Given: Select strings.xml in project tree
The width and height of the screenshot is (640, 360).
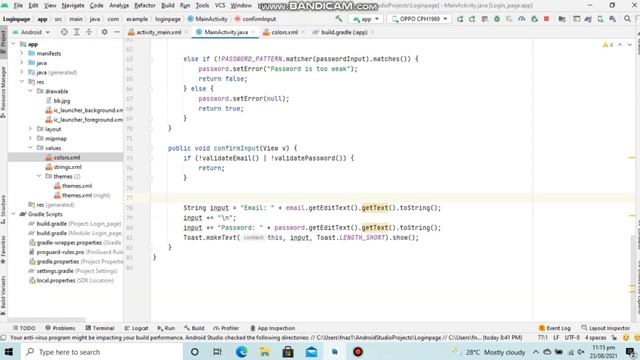Looking at the screenshot, I should coord(67,167).
